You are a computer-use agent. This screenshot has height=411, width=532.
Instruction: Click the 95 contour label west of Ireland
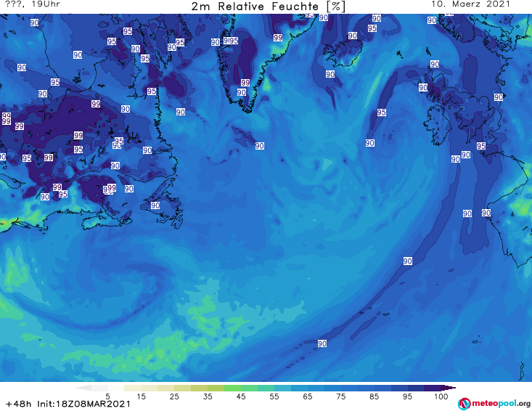coord(381,113)
